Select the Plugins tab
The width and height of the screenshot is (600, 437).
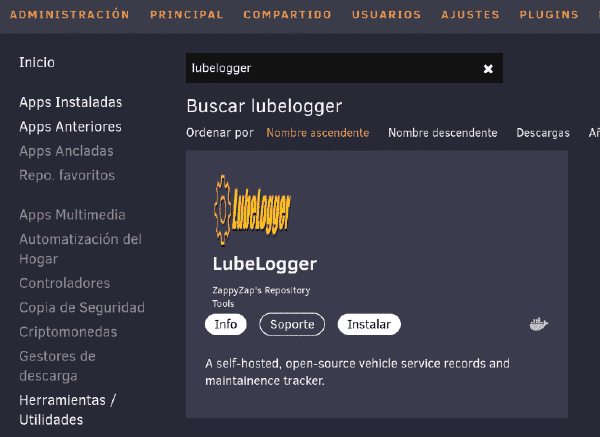(549, 15)
